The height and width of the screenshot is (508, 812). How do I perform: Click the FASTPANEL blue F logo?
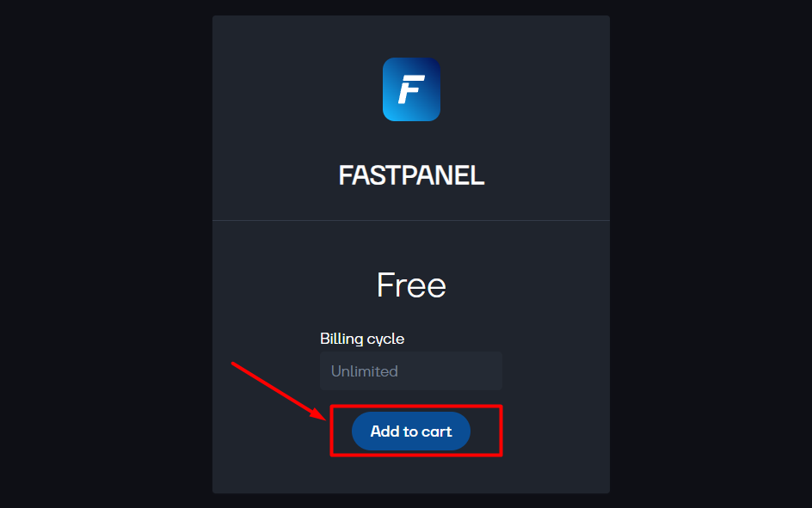411,89
